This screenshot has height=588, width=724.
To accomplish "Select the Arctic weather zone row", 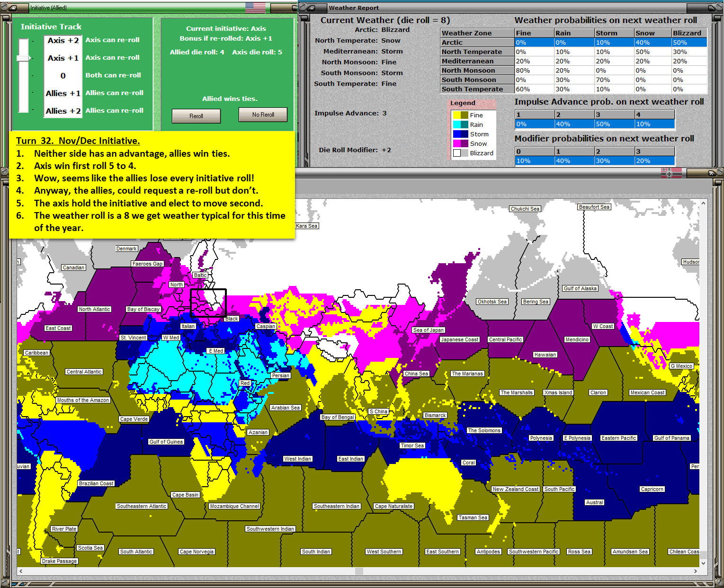I will [574, 42].
